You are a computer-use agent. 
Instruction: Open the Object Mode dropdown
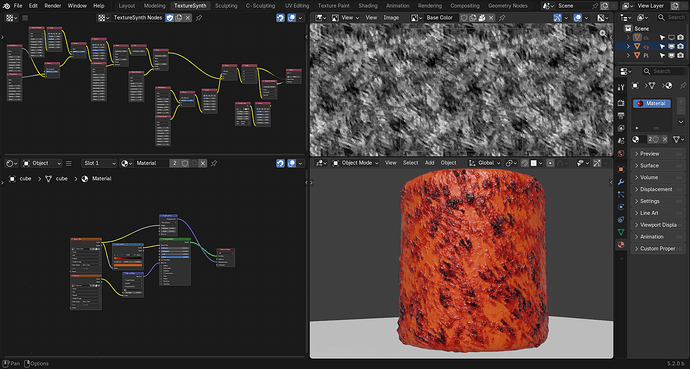pos(356,163)
